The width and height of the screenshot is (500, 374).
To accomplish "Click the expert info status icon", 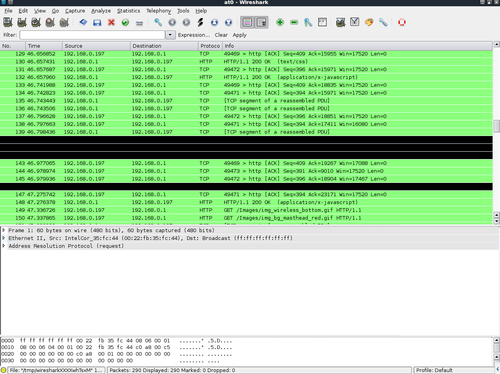I will (4, 370).
